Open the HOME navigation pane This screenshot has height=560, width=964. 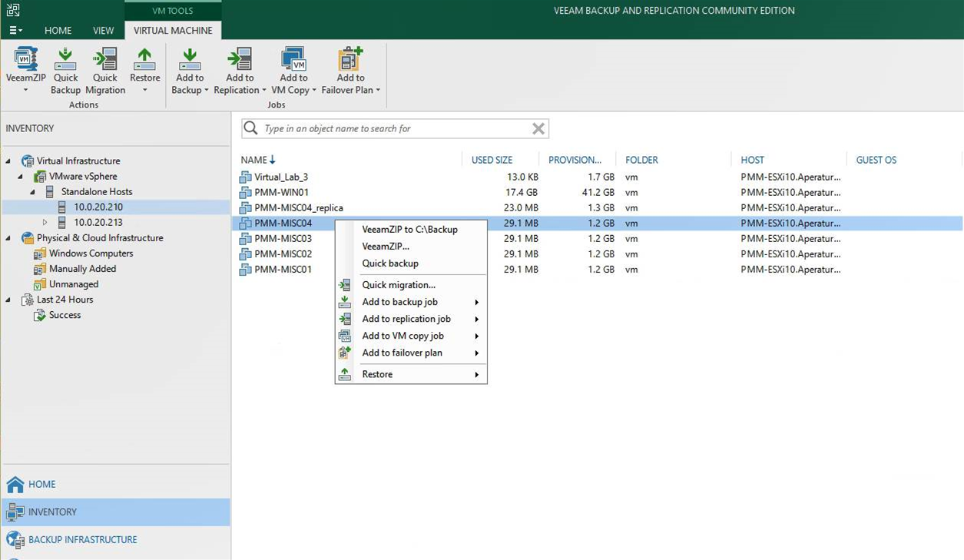pyautogui.click(x=115, y=484)
